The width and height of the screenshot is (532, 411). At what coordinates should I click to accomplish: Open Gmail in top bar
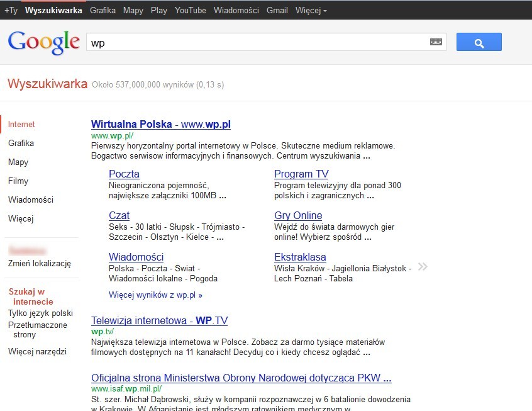[277, 11]
